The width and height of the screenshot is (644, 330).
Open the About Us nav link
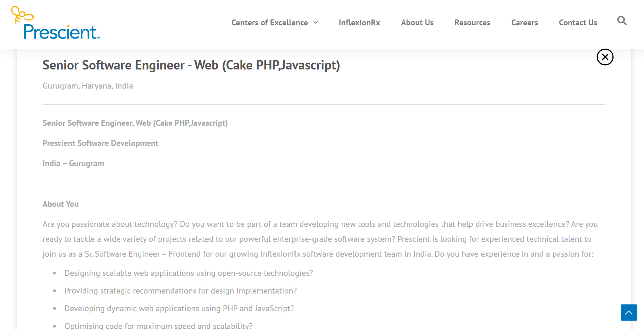click(417, 23)
